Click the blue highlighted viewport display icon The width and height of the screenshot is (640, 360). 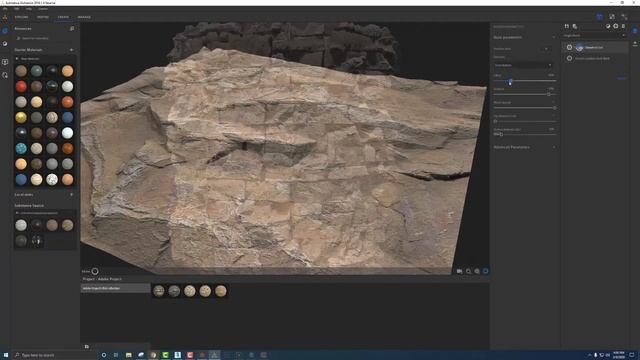point(485,271)
